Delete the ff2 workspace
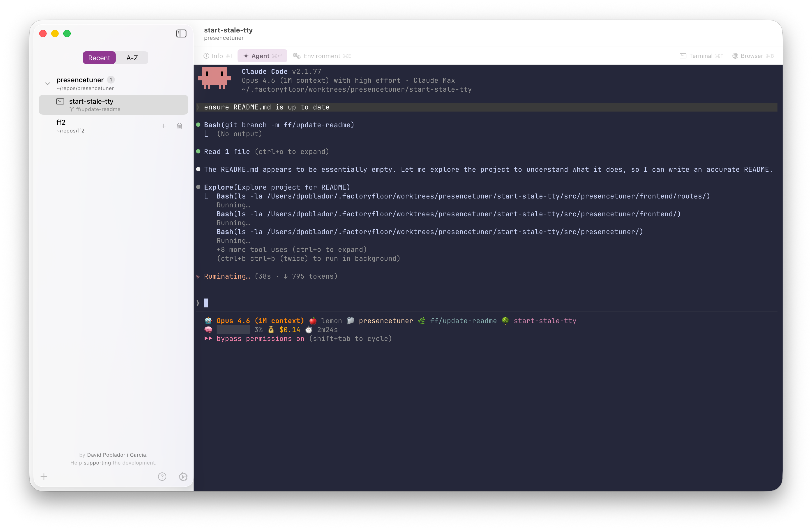 click(179, 126)
